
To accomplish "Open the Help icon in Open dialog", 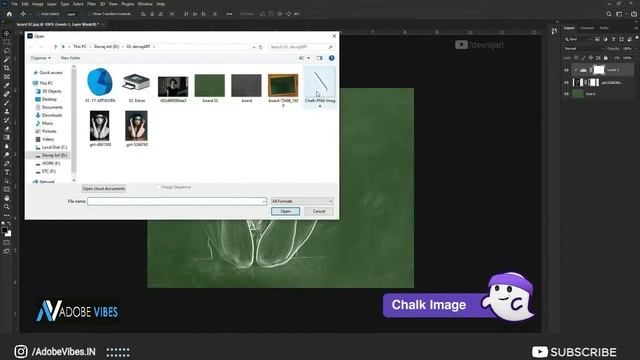I will click(x=331, y=58).
